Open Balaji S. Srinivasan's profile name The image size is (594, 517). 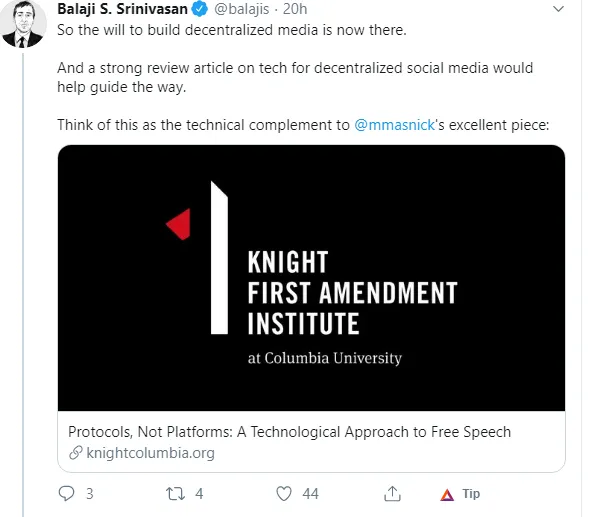(122, 9)
